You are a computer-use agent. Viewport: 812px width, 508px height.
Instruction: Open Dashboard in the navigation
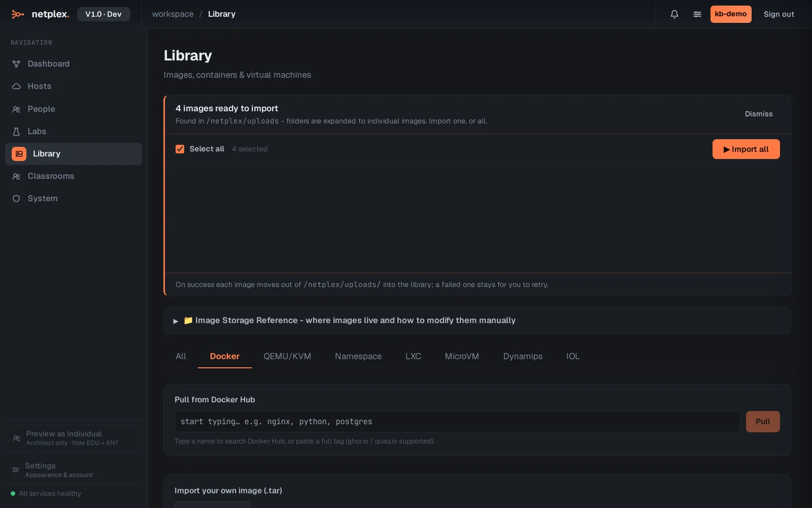coord(74,64)
